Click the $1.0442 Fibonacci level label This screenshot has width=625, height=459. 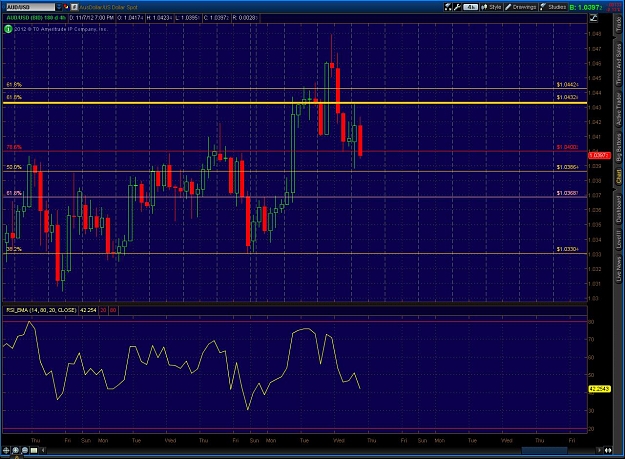tap(568, 84)
